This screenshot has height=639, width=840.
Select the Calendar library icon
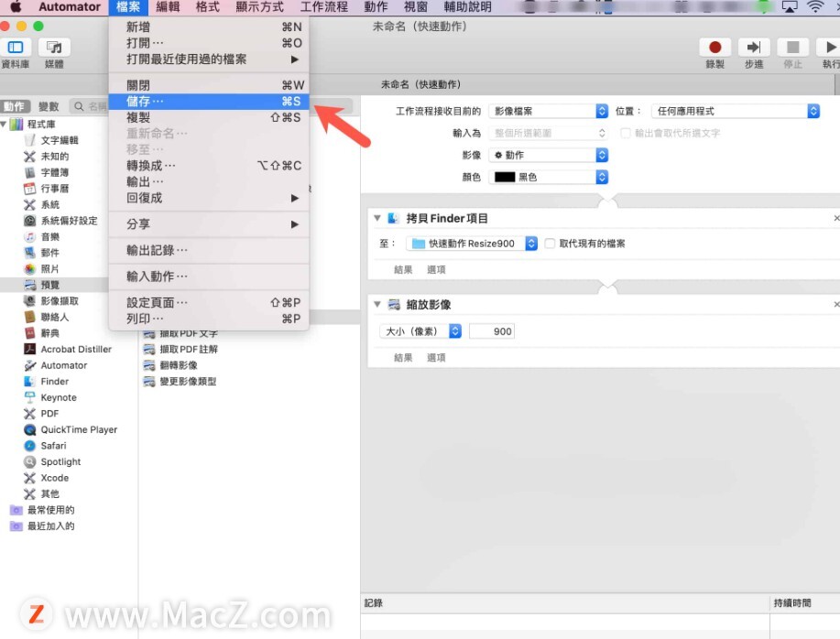coord(30,189)
